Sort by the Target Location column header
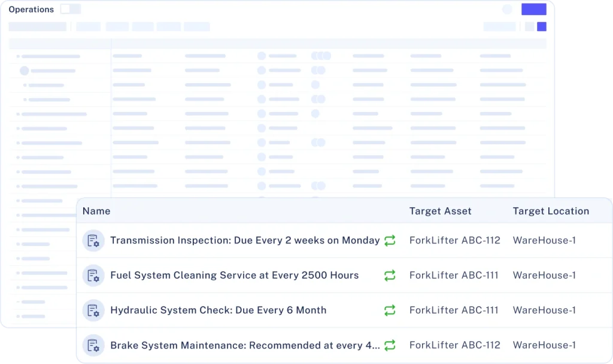This screenshot has width=613, height=364. (x=551, y=211)
